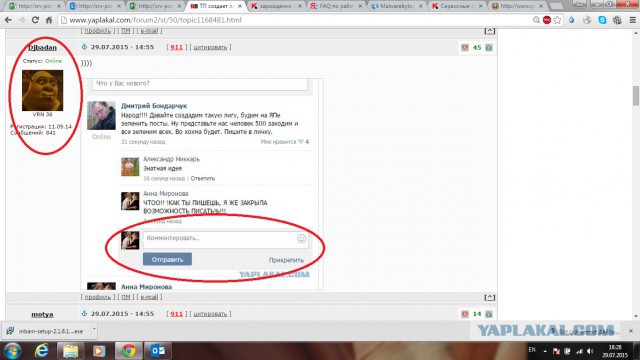Bookmark this page with the star icon
The height and width of the screenshot is (360, 640).
click(557, 20)
